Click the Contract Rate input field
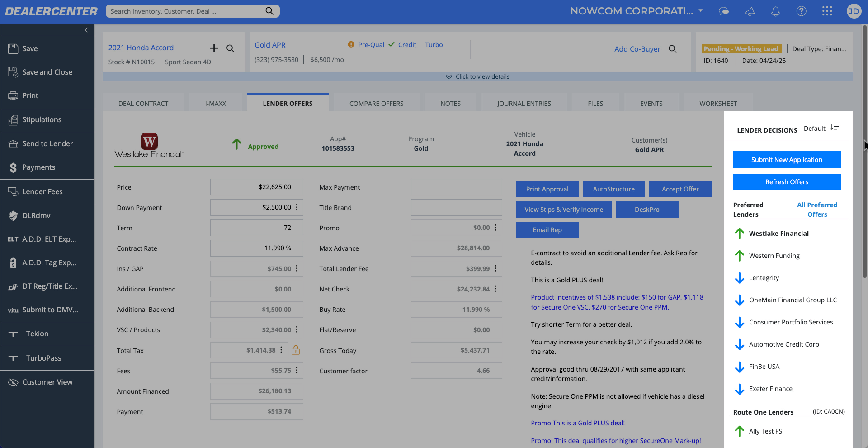 coord(257,248)
